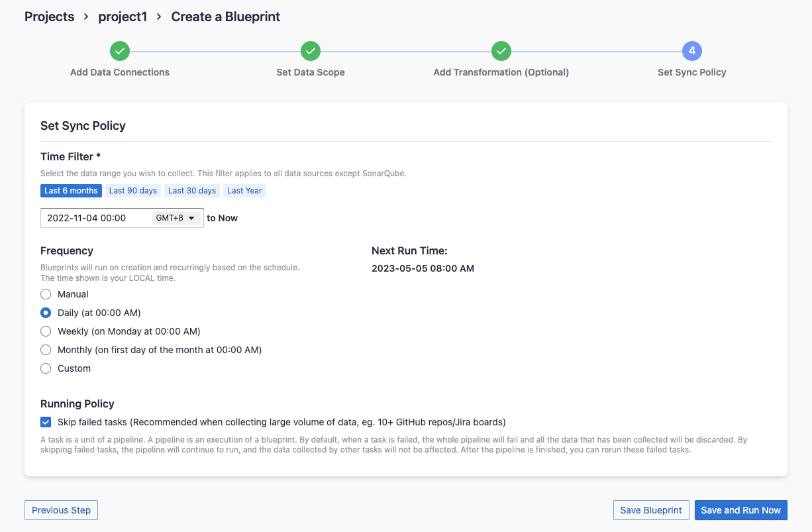Click the Set Data Scope checkmark step icon
Viewport: 812px width, 532px height.
coord(311,51)
